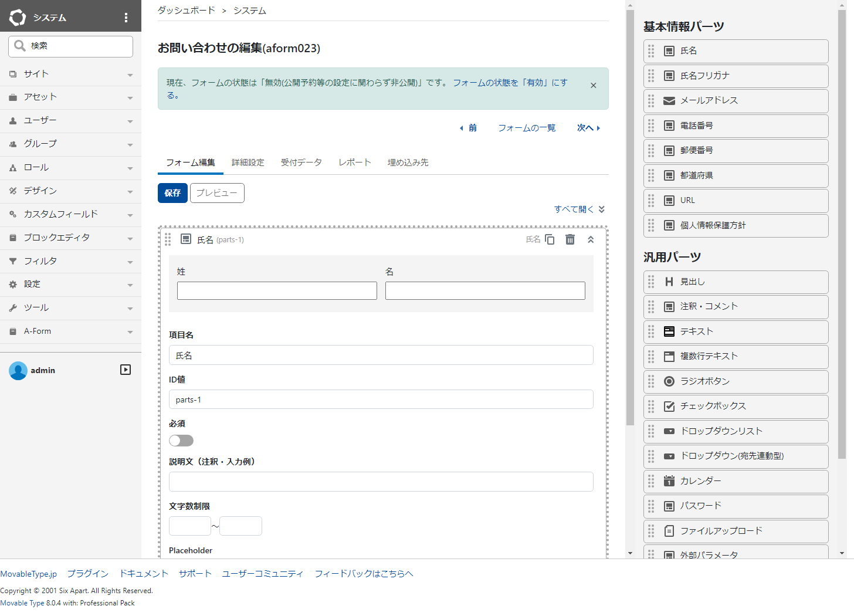
Task: Delete the 氏名 part with trash icon
Action: pos(570,239)
